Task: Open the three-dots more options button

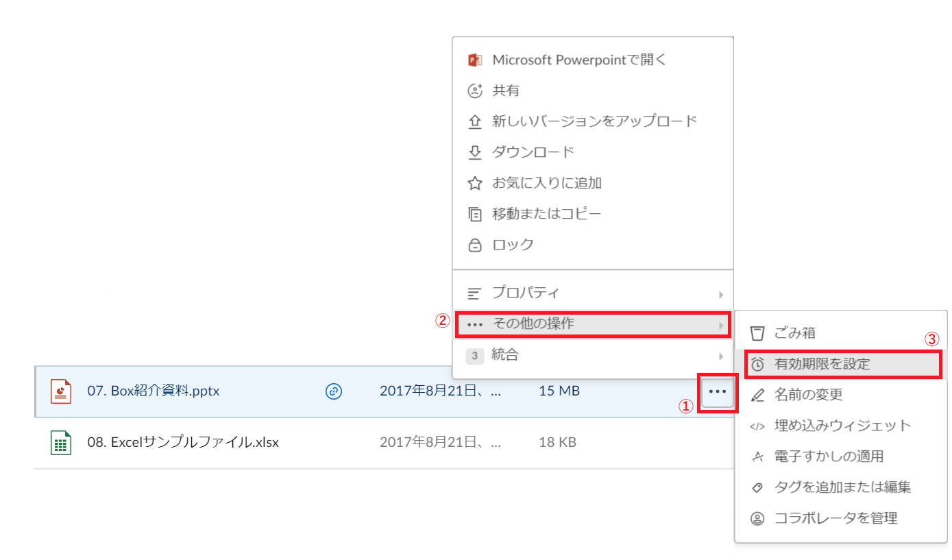Action: pos(717,391)
